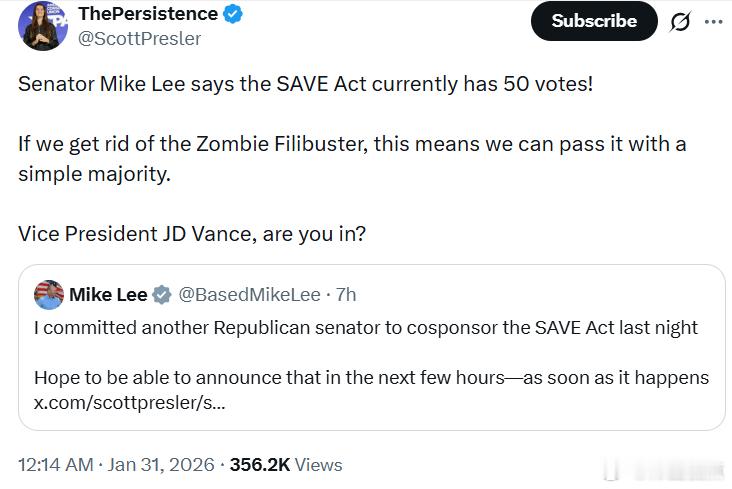
Task: Click Mike Lee's small avatar photo
Action: pos(49,294)
